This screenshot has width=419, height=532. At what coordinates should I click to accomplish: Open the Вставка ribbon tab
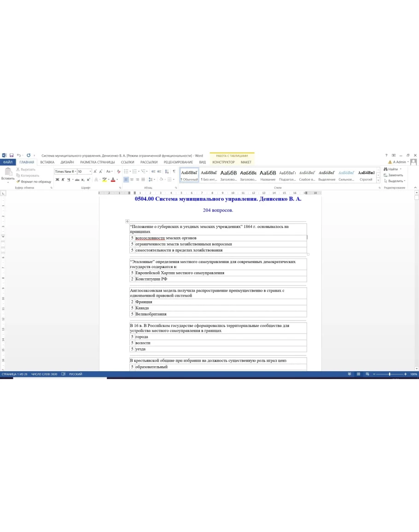click(47, 162)
